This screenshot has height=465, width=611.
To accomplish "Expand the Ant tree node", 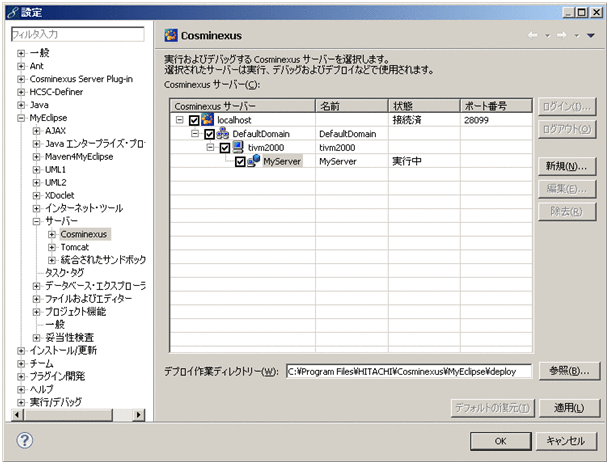I will coord(21,66).
